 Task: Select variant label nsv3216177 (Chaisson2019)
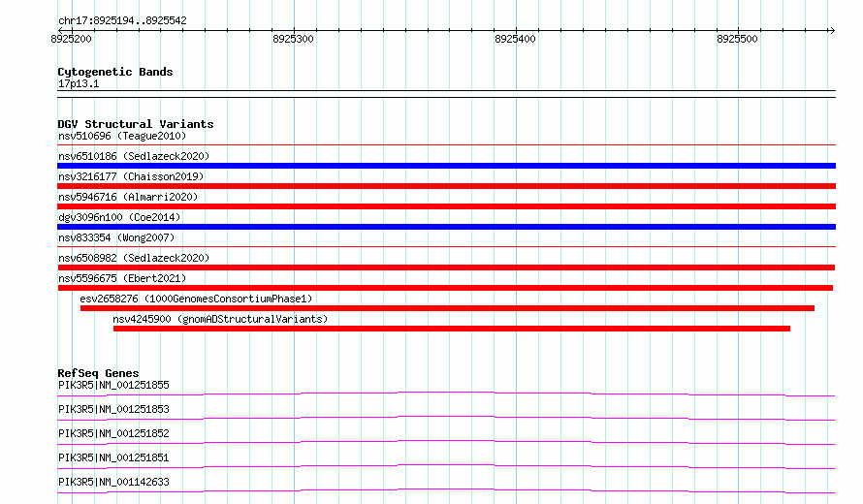(131, 176)
